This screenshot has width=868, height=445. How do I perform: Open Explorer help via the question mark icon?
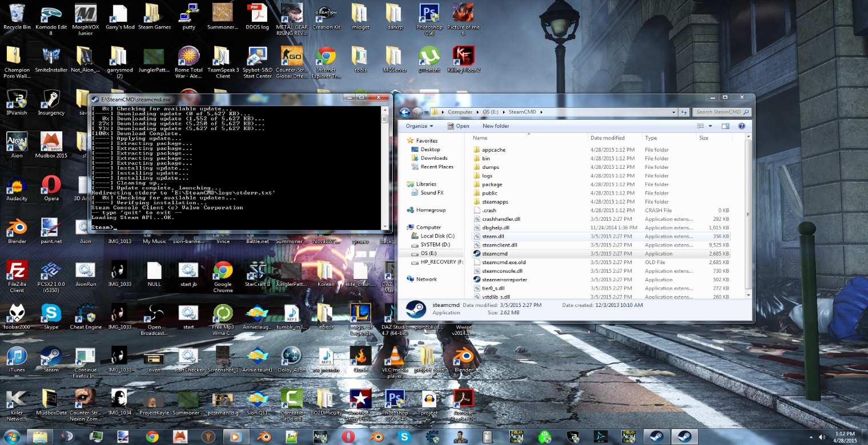tap(742, 126)
